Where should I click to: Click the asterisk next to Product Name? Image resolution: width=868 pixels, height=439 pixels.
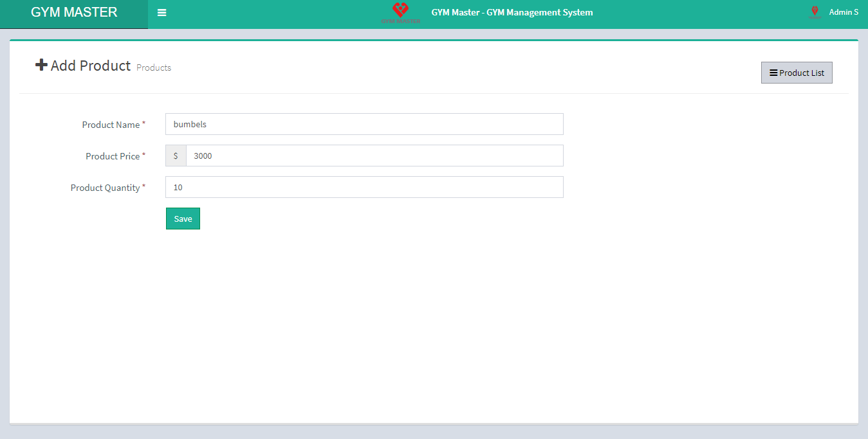[x=143, y=124]
